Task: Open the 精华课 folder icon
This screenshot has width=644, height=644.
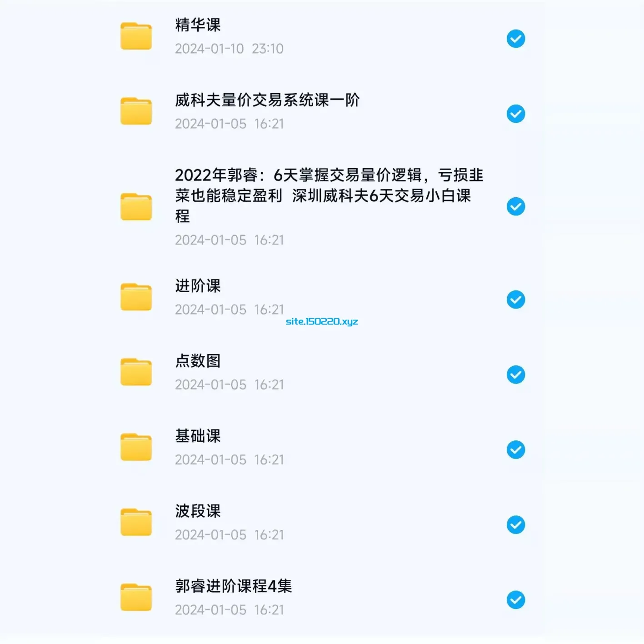Action: click(x=136, y=36)
